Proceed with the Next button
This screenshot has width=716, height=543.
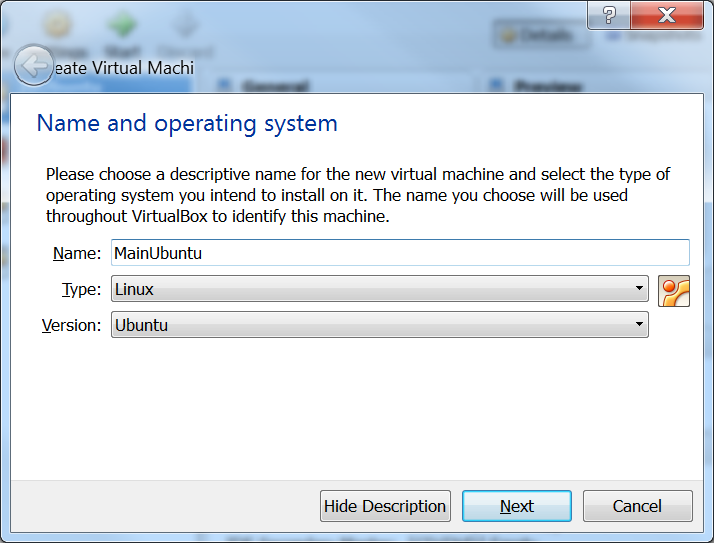coord(516,506)
